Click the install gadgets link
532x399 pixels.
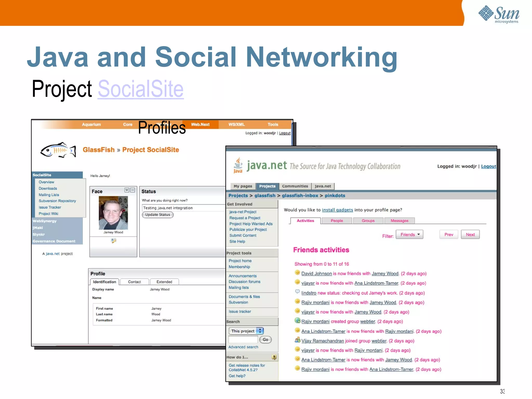pos(337,210)
